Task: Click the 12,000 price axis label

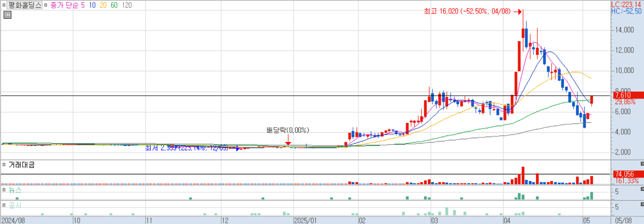Action: click(625, 50)
